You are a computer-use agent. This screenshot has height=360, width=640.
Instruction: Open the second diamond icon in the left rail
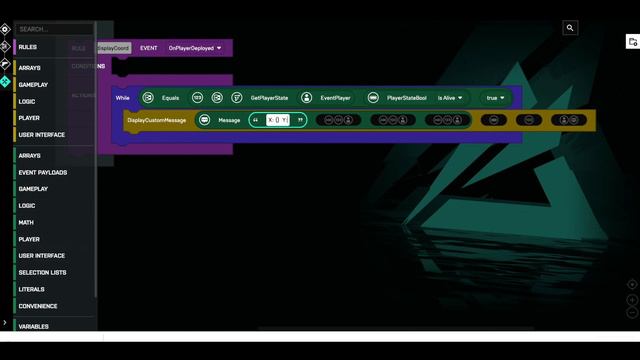[5, 47]
